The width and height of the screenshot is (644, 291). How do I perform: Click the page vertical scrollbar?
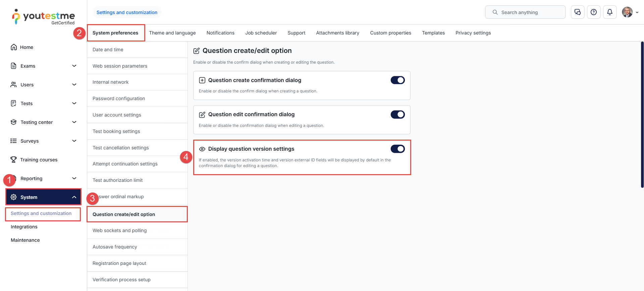point(642,115)
